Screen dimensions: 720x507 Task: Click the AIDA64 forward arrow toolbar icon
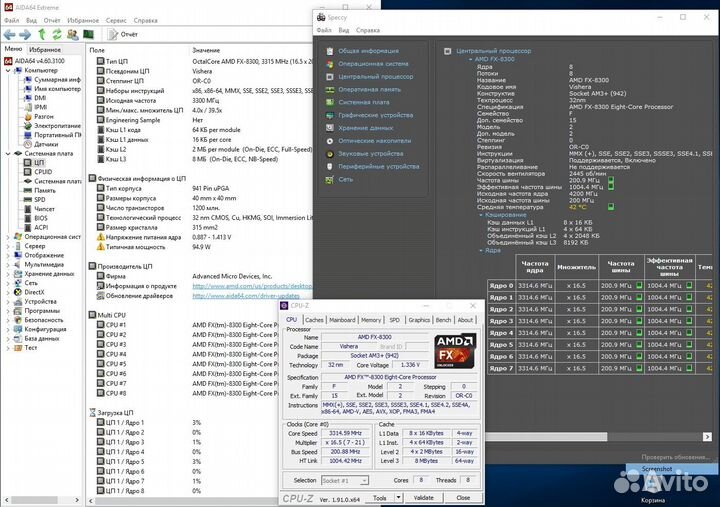click(25, 34)
